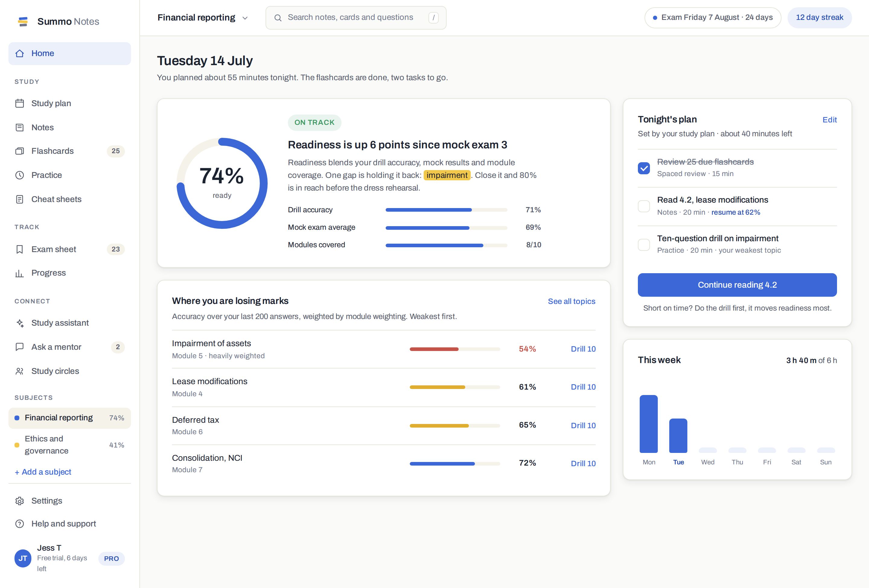Click Tuesday's bar in This week chart
This screenshot has width=869, height=588.
point(678,436)
